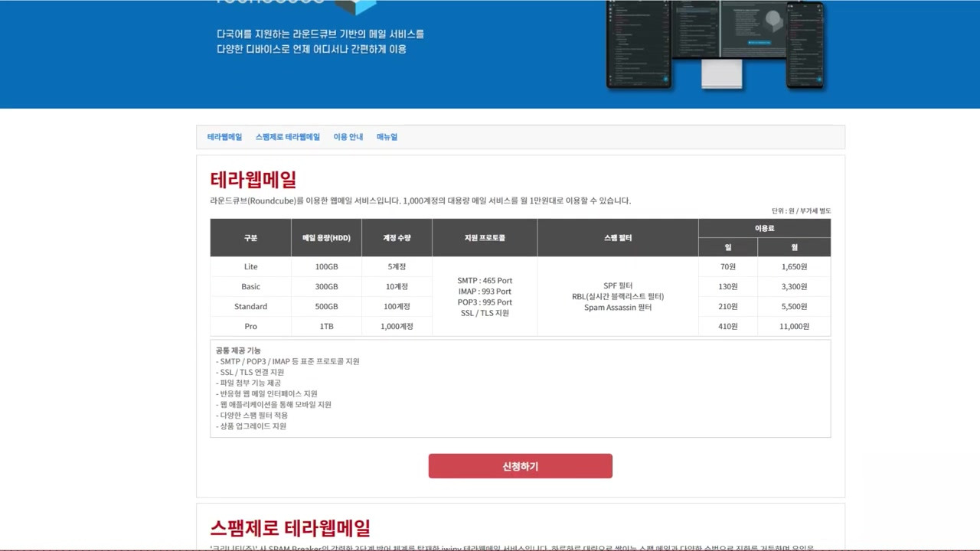
Task: Click the SMTP : 465 Port line
Action: point(485,281)
